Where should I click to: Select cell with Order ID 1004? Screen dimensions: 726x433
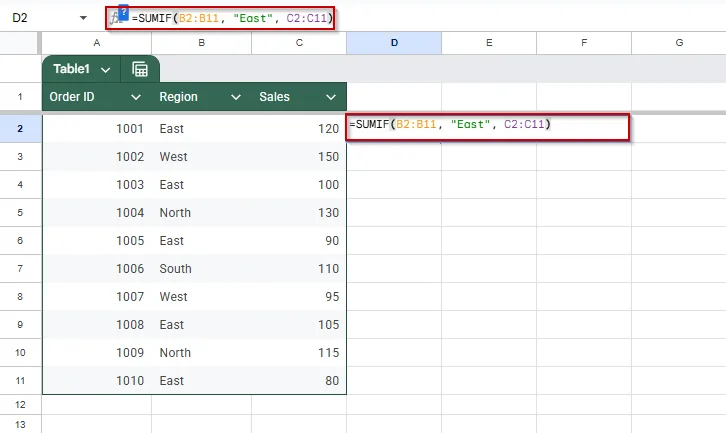pyautogui.click(x=97, y=213)
